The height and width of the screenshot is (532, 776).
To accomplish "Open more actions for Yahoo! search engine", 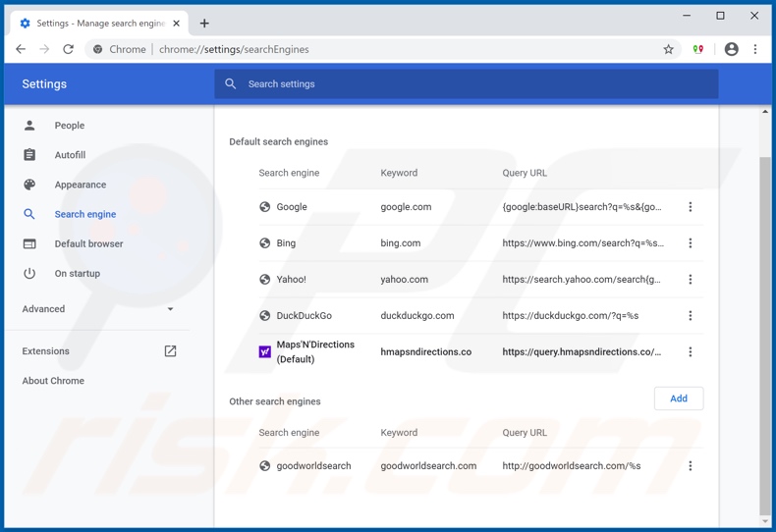I will pyautogui.click(x=690, y=280).
